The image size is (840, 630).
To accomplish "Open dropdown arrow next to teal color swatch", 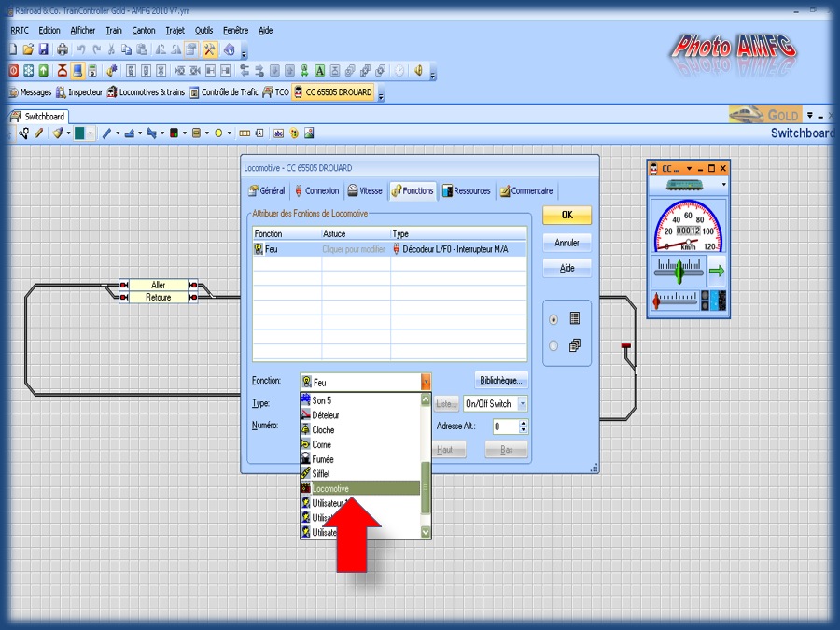I will pyautogui.click(x=91, y=133).
